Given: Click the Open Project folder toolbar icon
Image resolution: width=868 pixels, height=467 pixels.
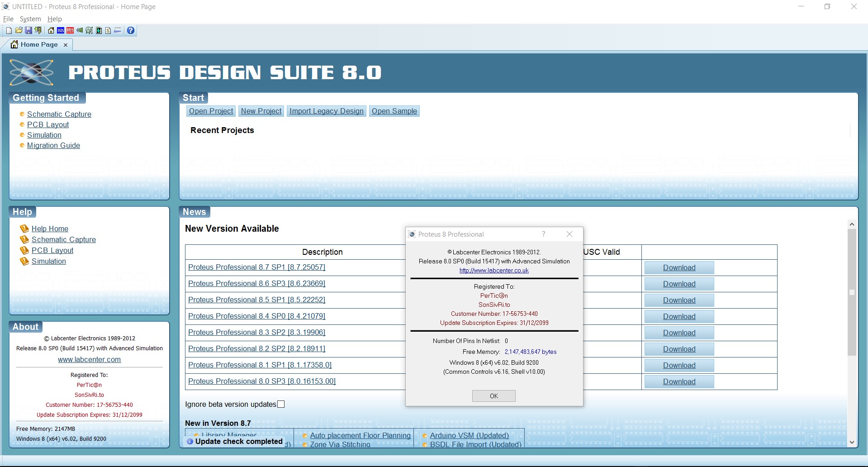Looking at the screenshot, I should [x=19, y=30].
